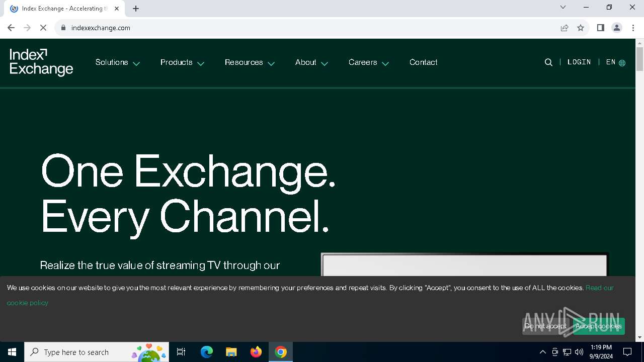The width and height of the screenshot is (644, 362).
Task: Open File Explorer from the taskbar
Action: [231, 352]
